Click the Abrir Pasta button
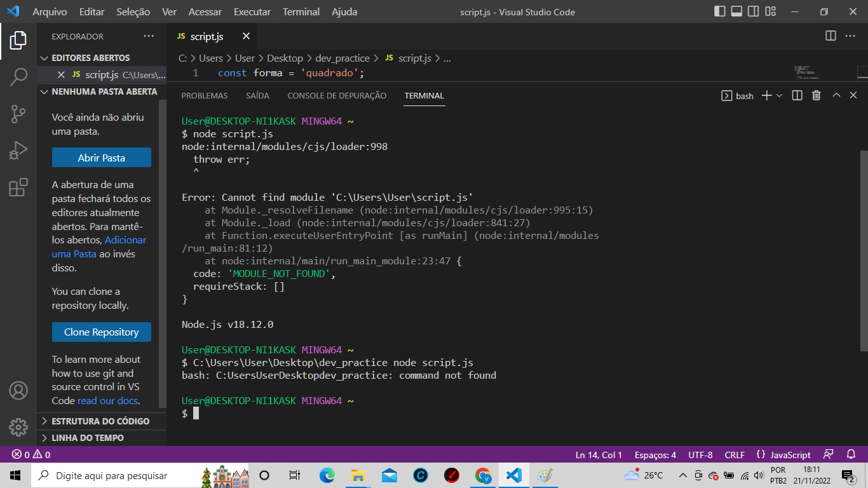 [x=102, y=158]
